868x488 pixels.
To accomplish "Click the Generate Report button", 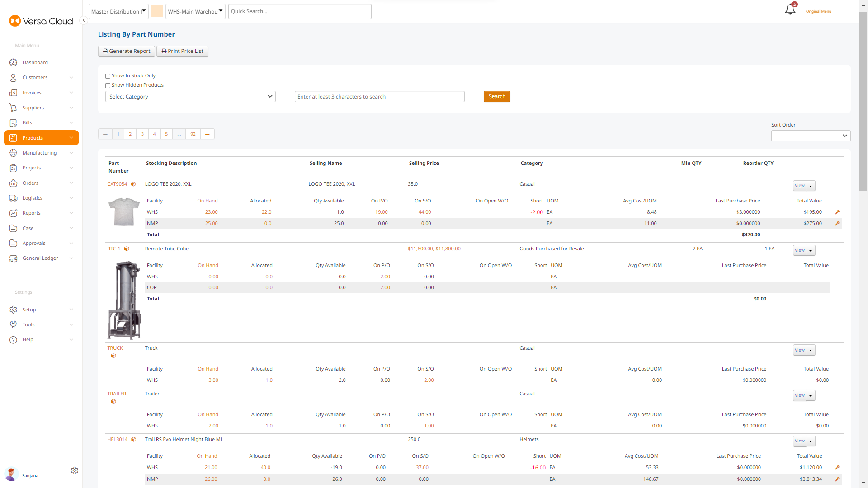I will pos(126,51).
